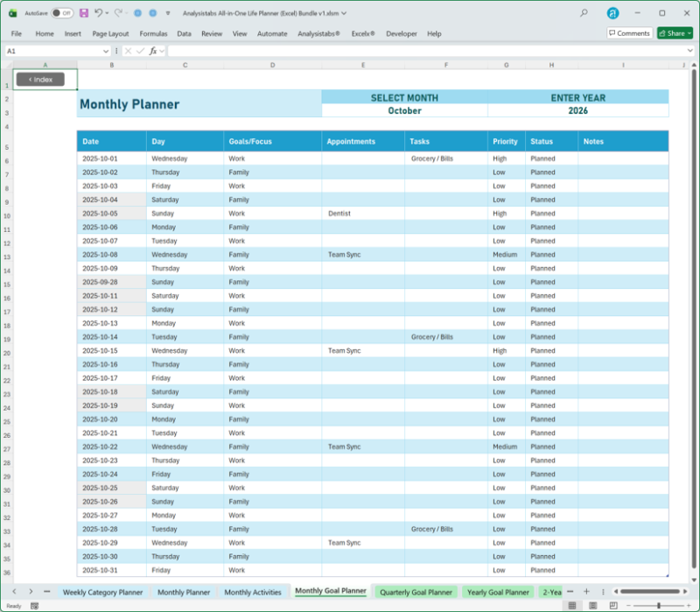Open the Comments pane button
The width and height of the screenshot is (700, 612).
point(629,33)
